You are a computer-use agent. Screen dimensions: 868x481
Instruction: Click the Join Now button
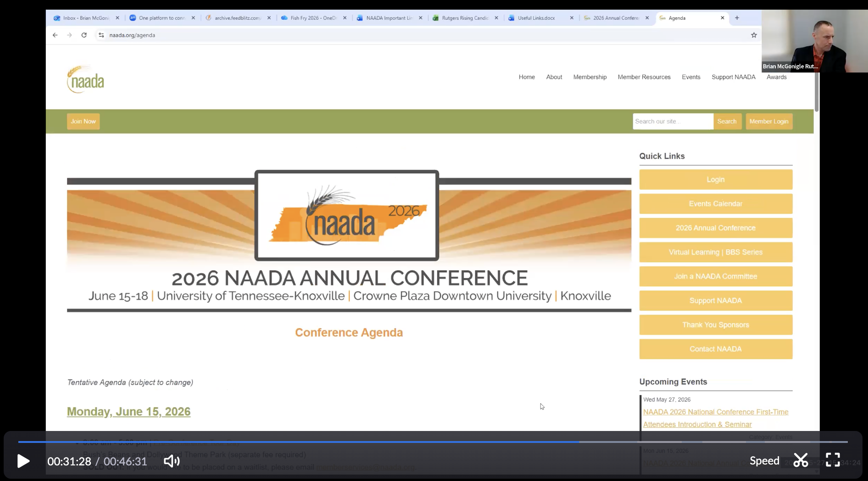(83, 121)
